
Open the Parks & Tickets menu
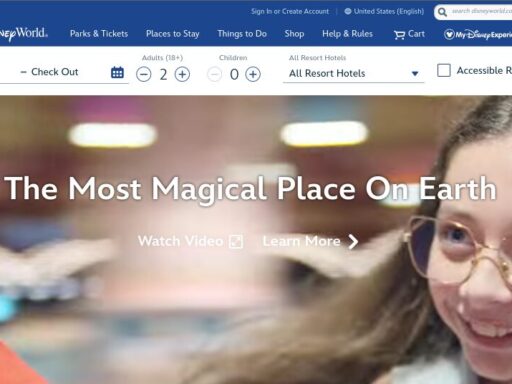tap(99, 34)
